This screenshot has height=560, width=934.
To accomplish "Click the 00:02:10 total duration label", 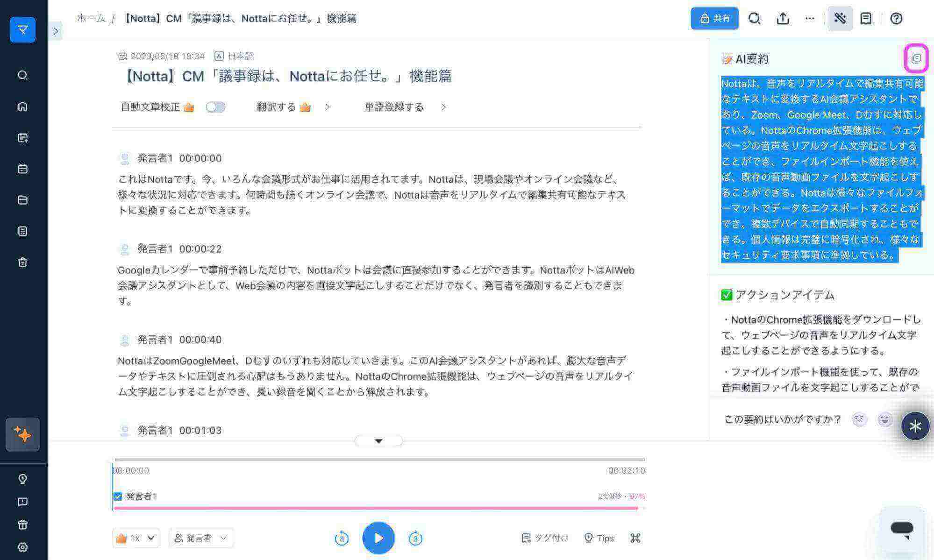I will click(x=626, y=470).
